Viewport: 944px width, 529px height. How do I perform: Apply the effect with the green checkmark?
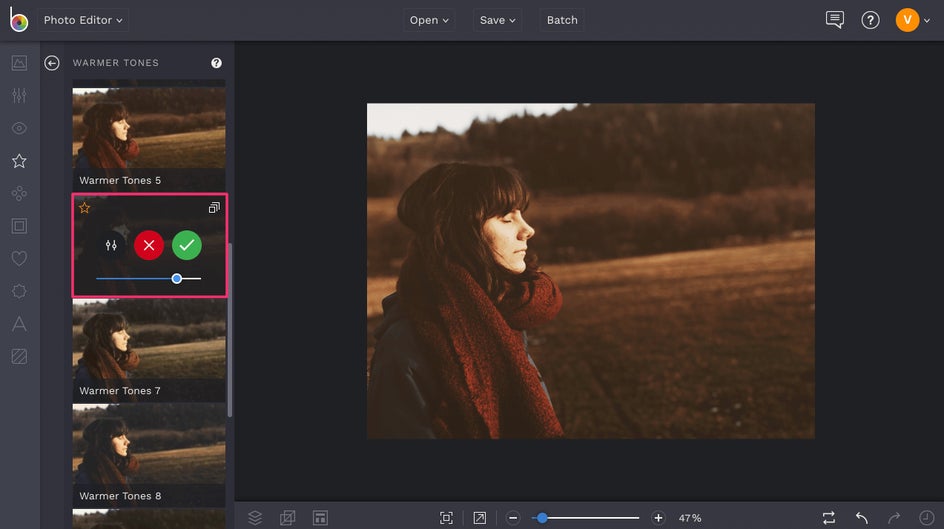(x=186, y=245)
